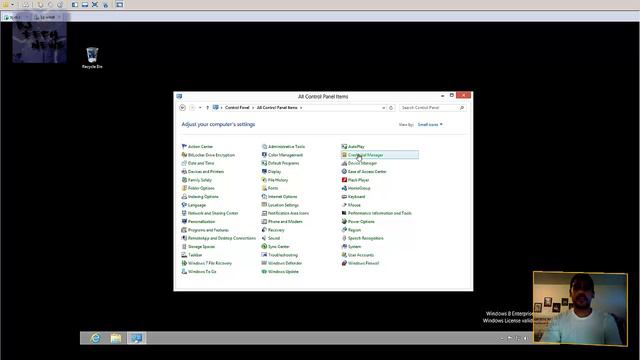Screen dimensions: 640x360
Task: Open Programs and Features
Action: click(205, 230)
